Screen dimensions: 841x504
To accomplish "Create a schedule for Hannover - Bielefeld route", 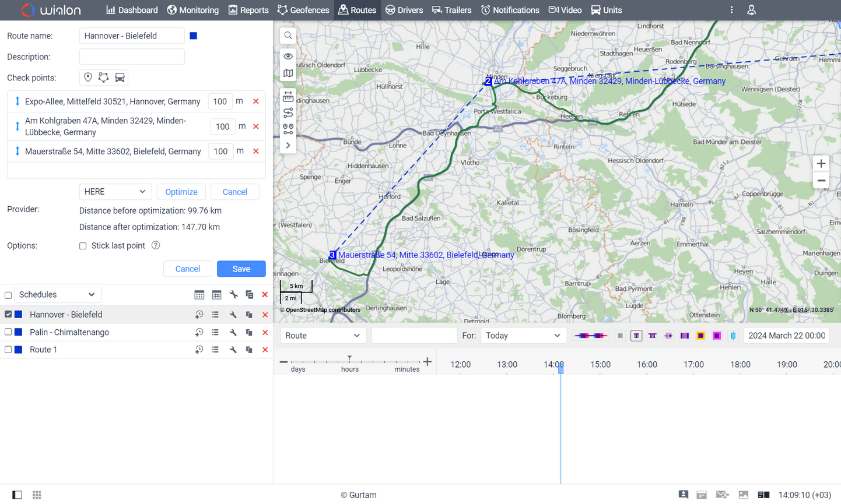I will pyautogui.click(x=199, y=314).
